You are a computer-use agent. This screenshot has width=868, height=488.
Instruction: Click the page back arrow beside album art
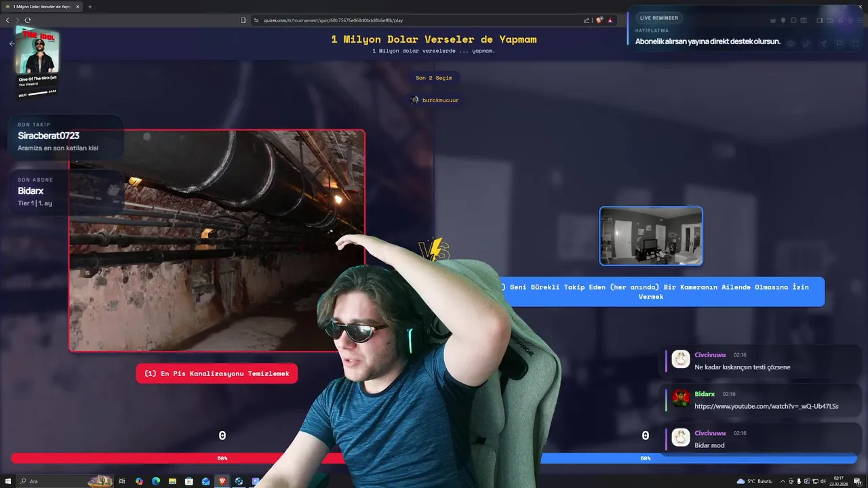click(12, 43)
